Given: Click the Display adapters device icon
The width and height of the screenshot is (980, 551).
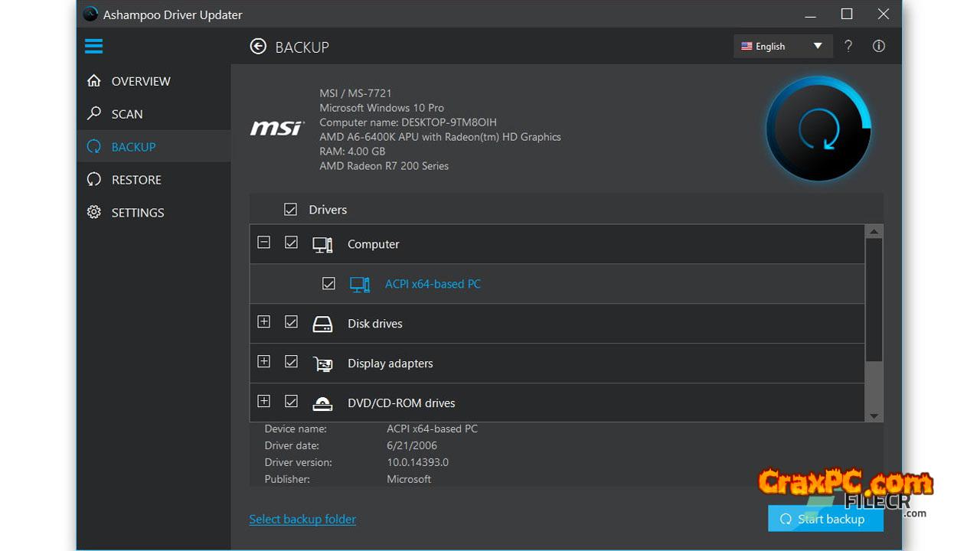Looking at the screenshot, I should tap(322, 364).
